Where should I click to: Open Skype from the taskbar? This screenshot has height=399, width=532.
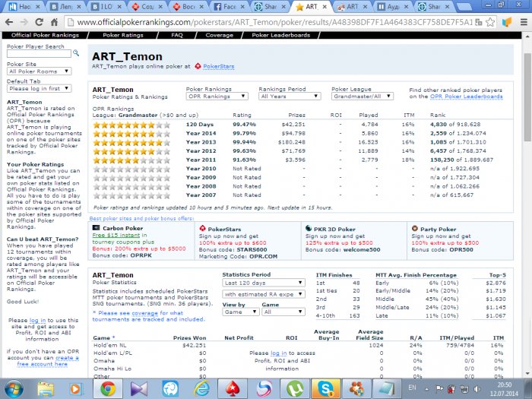[325, 388]
